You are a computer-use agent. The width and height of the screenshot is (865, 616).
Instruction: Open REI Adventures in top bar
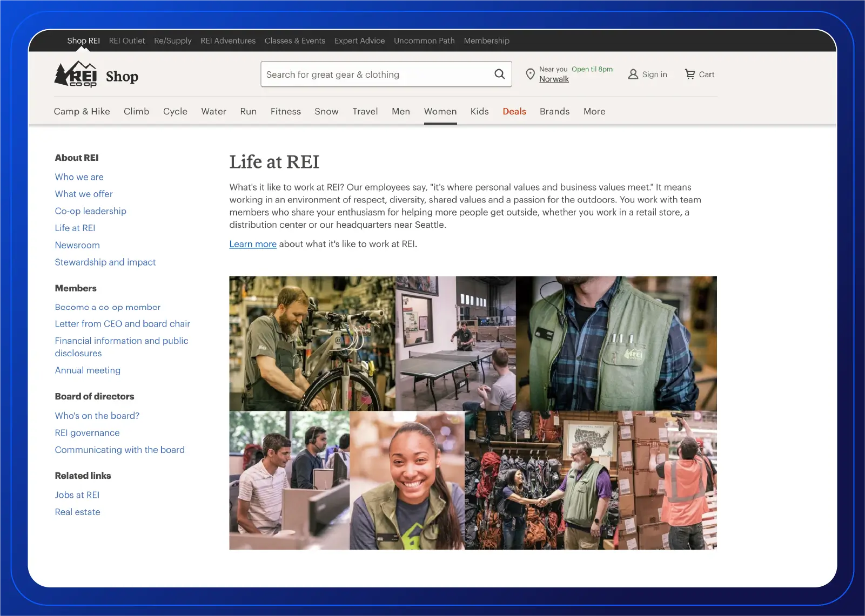click(x=228, y=40)
